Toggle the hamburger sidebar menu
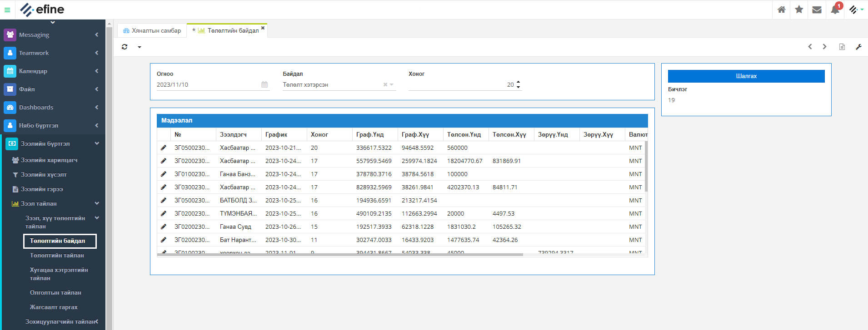Viewport: 868px width, 330px height. click(x=7, y=10)
